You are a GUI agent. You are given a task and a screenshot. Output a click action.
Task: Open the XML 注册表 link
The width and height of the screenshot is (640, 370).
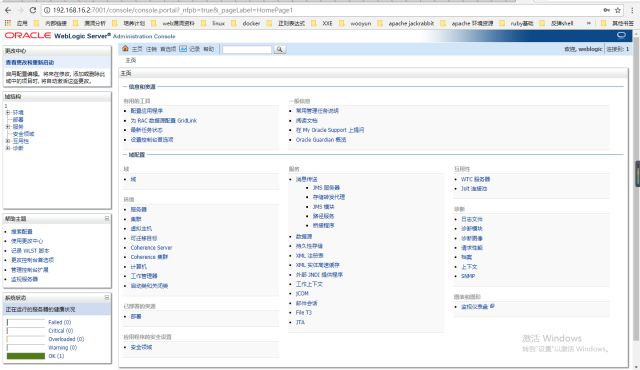click(x=309, y=255)
